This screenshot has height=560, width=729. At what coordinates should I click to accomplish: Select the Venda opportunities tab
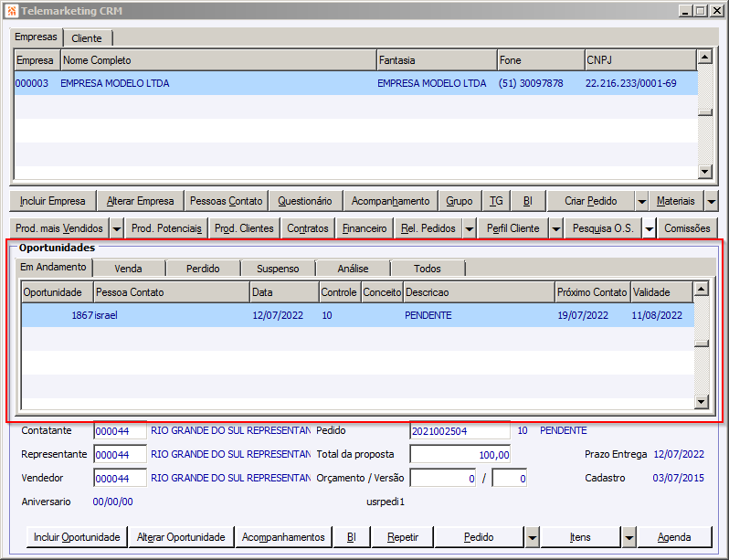(128, 269)
